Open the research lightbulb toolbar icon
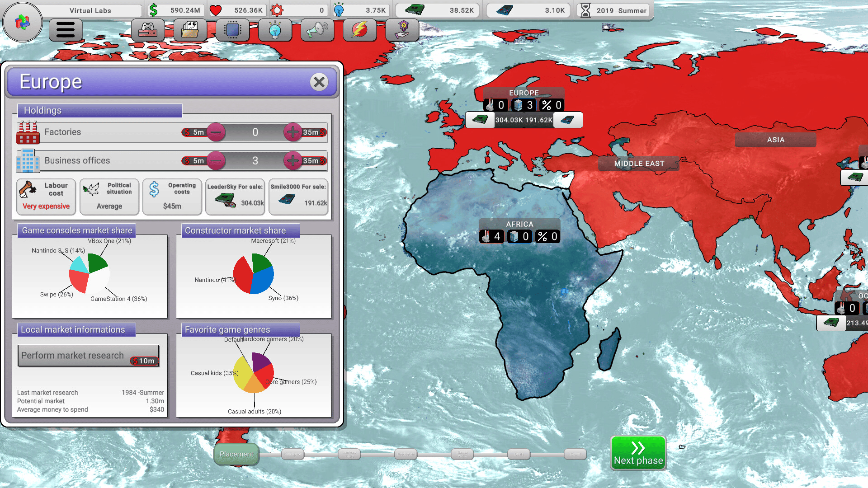Screen dimensions: 868x488 coord(275,30)
